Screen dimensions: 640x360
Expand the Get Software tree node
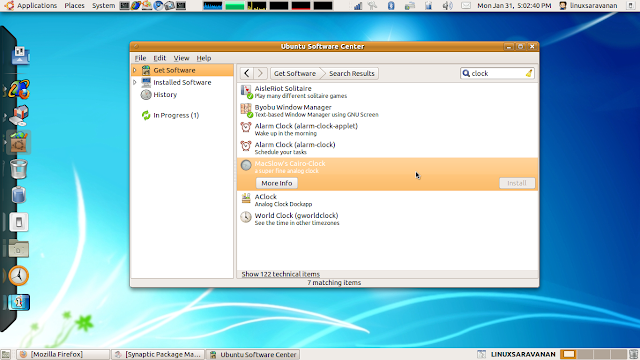click(x=135, y=70)
